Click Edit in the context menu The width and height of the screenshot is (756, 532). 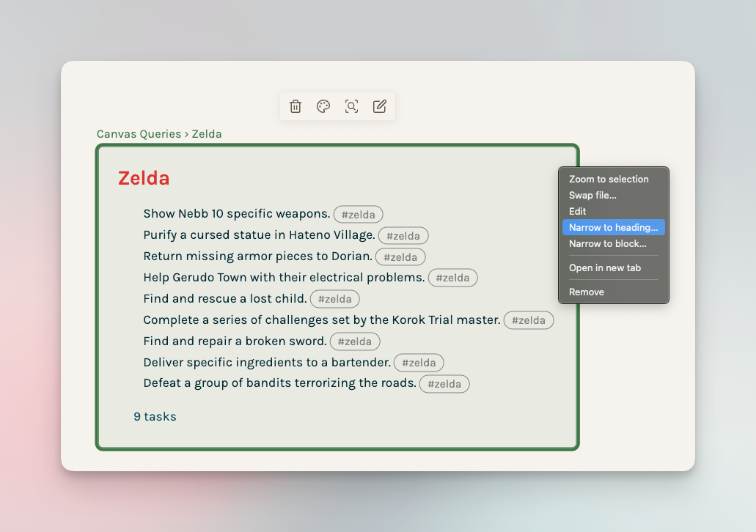coord(613,211)
